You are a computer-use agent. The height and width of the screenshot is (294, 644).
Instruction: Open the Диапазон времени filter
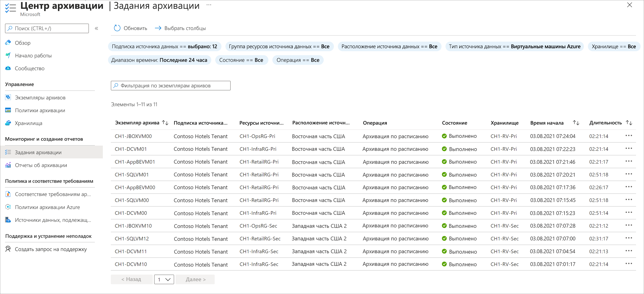[x=160, y=60]
